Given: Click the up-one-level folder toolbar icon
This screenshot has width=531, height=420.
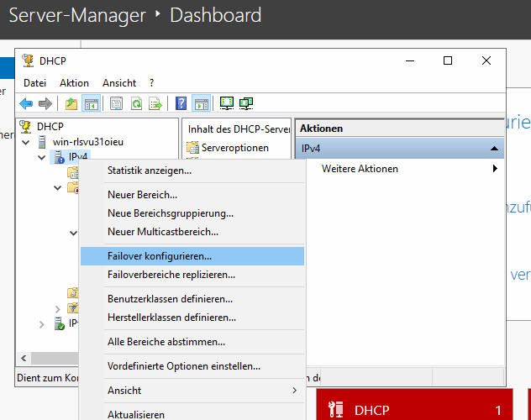Looking at the screenshot, I should [x=71, y=104].
